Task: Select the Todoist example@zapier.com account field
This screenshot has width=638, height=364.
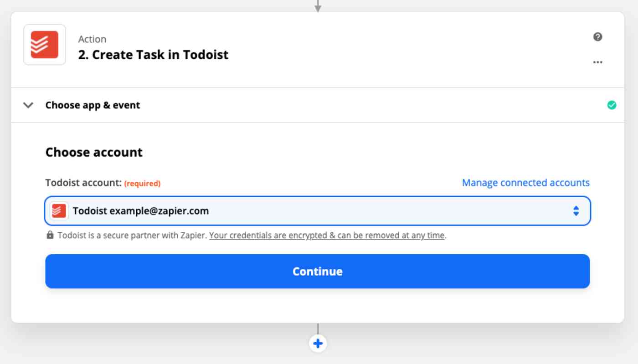Action: coord(318,211)
